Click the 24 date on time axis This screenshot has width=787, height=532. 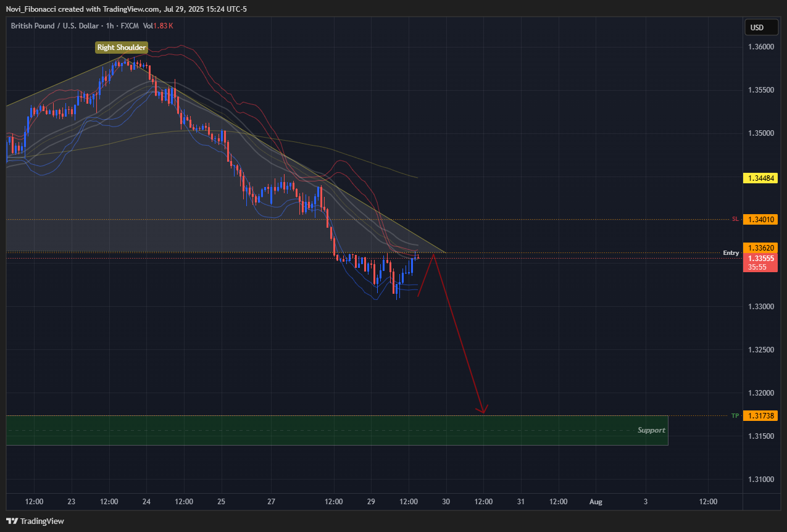(x=146, y=502)
